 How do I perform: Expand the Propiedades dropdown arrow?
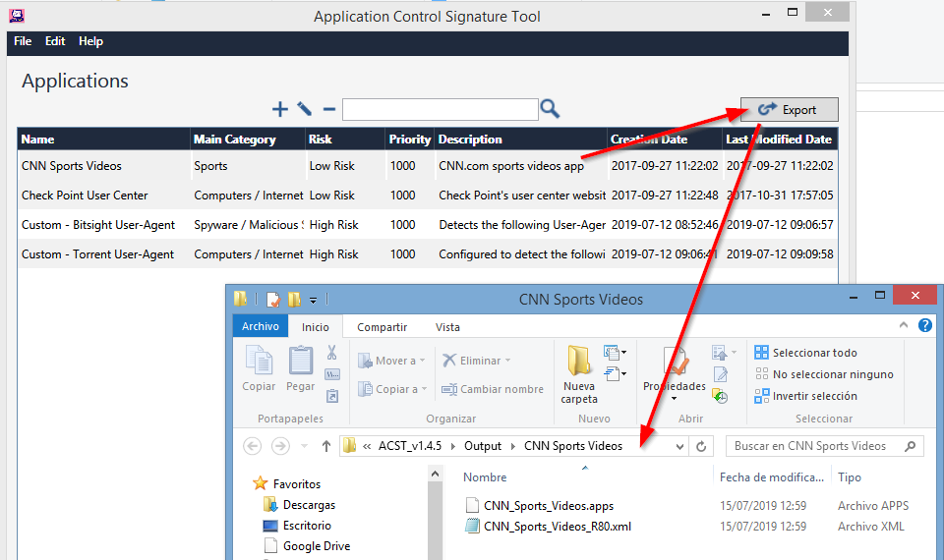coord(675,398)
